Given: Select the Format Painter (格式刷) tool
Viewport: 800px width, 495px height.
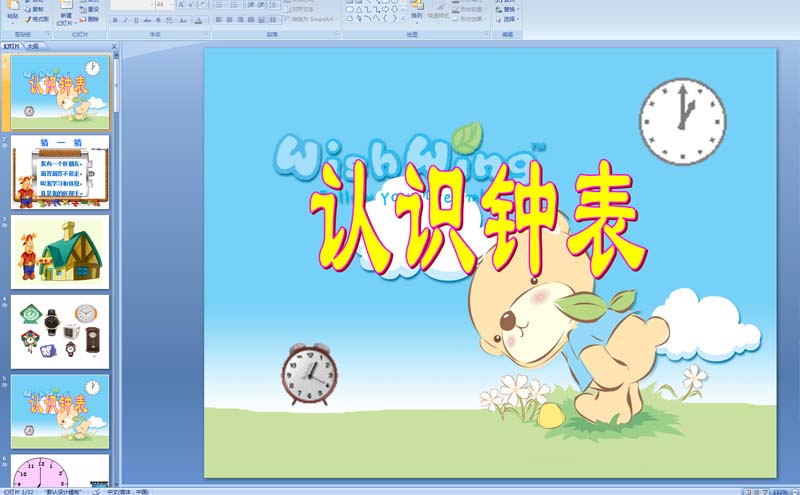Looking at the screenshot, I should pos(36,19).
